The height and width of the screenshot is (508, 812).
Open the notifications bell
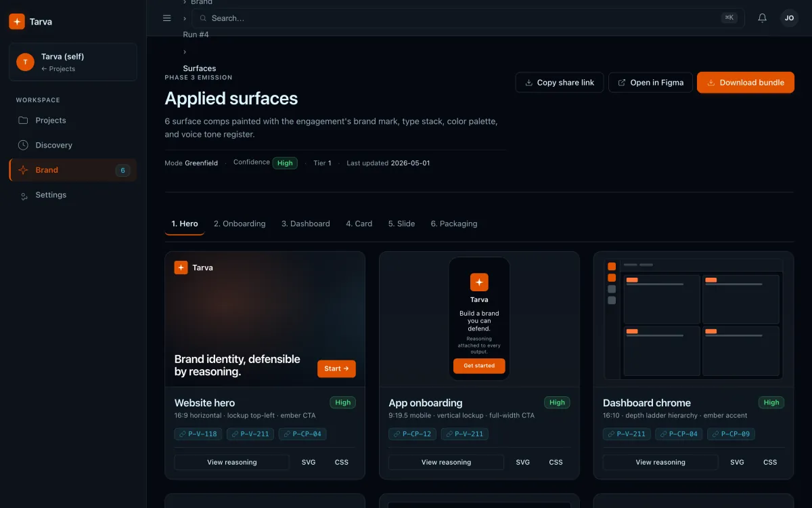tap(762, 18)
